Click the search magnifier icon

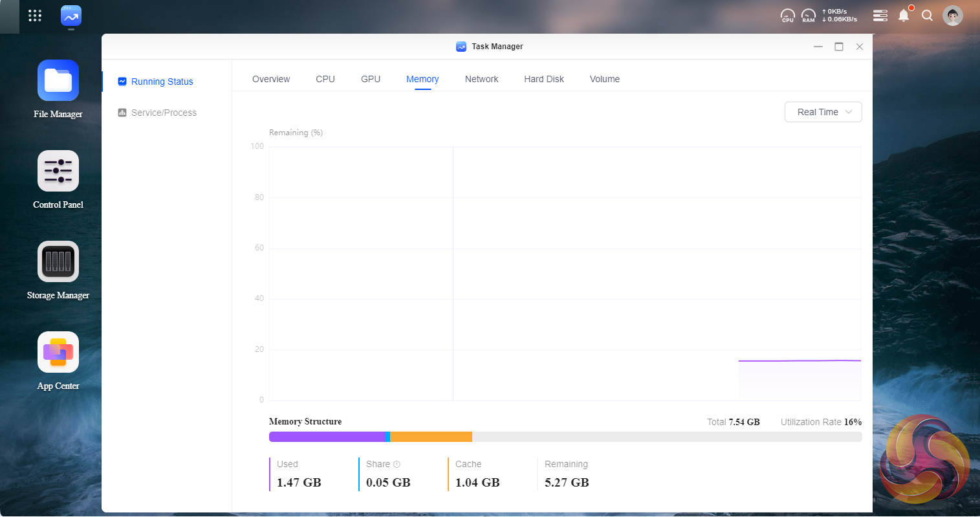[x=927, y=16]
